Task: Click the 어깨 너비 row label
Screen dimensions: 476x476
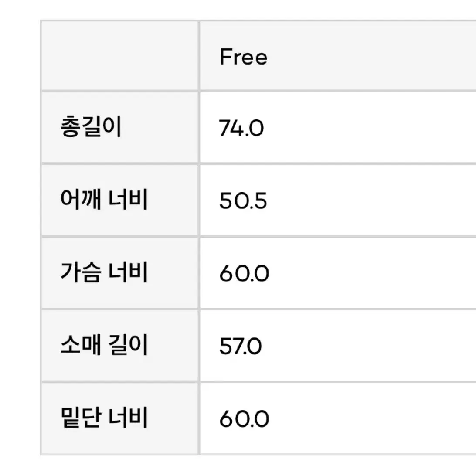Action: (x=104, y=200)
